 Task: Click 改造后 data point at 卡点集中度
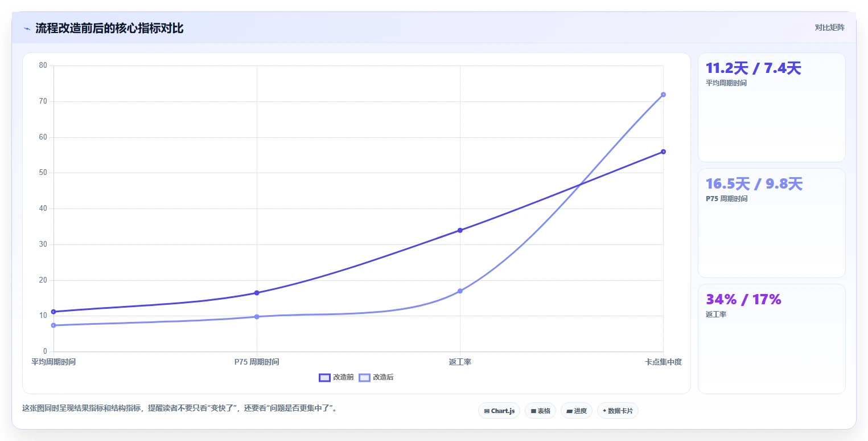click(663, 95)
